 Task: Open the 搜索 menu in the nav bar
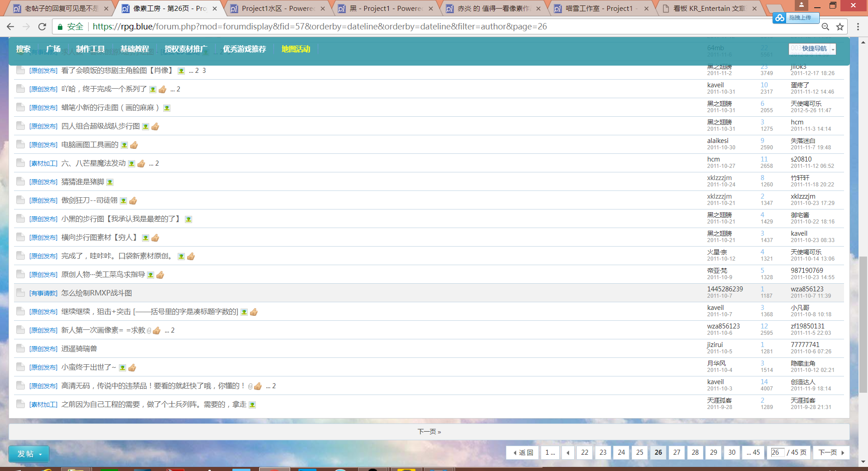(x=24, y=49)
